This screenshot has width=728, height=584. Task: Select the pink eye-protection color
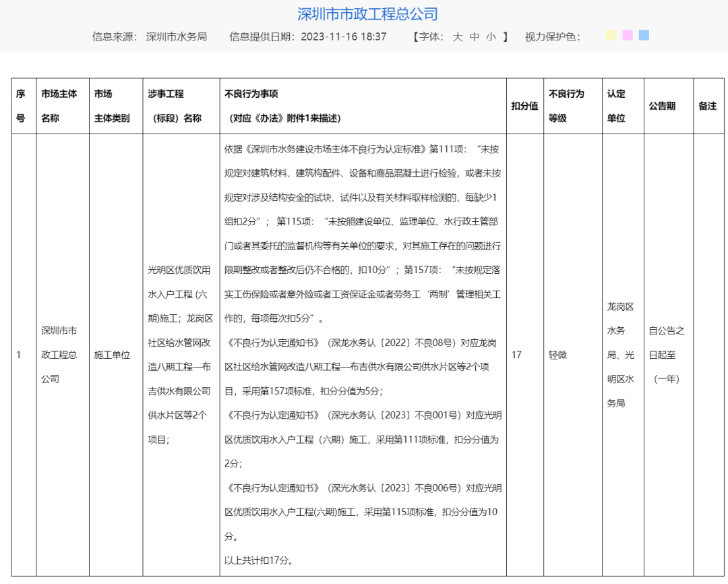[628, 35]
